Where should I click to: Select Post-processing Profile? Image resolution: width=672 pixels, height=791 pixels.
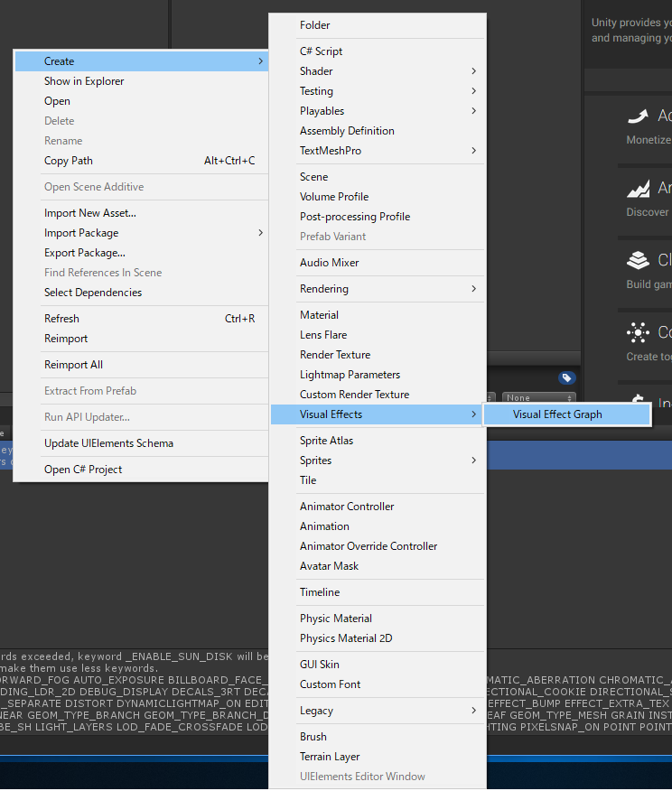378,217
